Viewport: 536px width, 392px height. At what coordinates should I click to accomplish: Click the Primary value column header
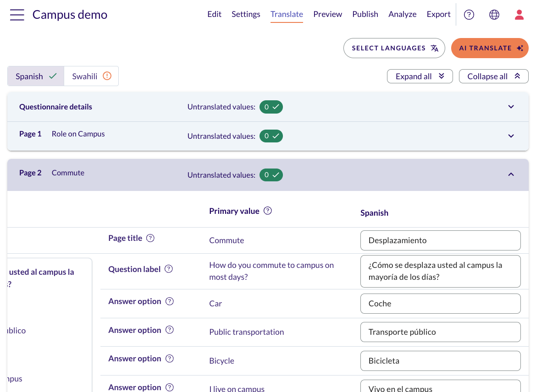(234, 211)
